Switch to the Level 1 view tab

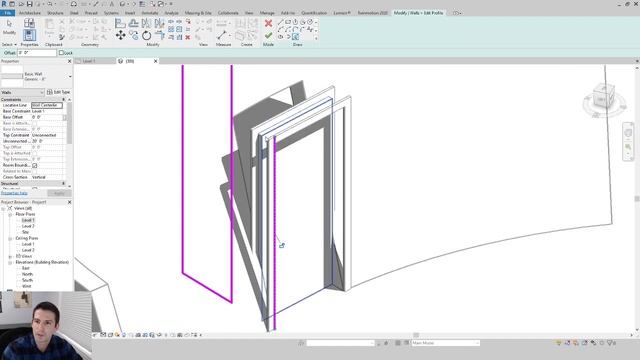89,61
